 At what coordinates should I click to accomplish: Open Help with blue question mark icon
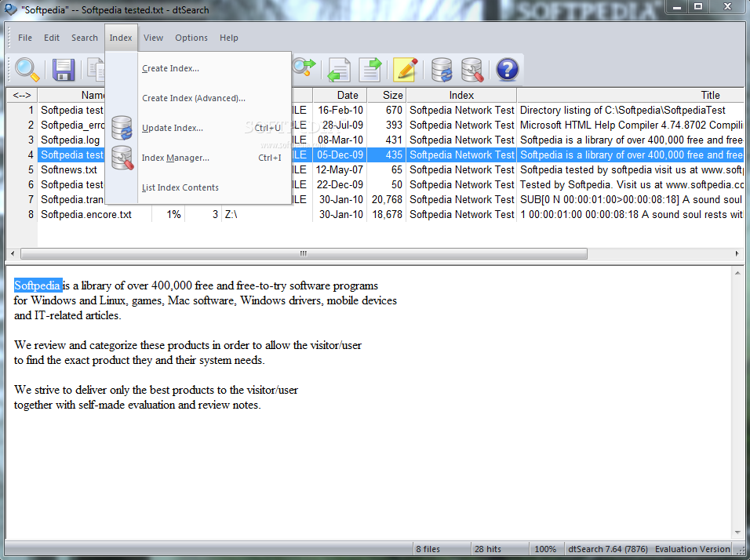click(x=507, y=70)
